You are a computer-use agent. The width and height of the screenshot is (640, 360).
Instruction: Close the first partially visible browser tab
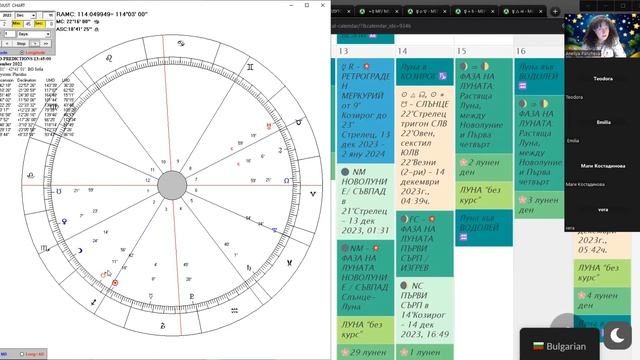[348, 11]
